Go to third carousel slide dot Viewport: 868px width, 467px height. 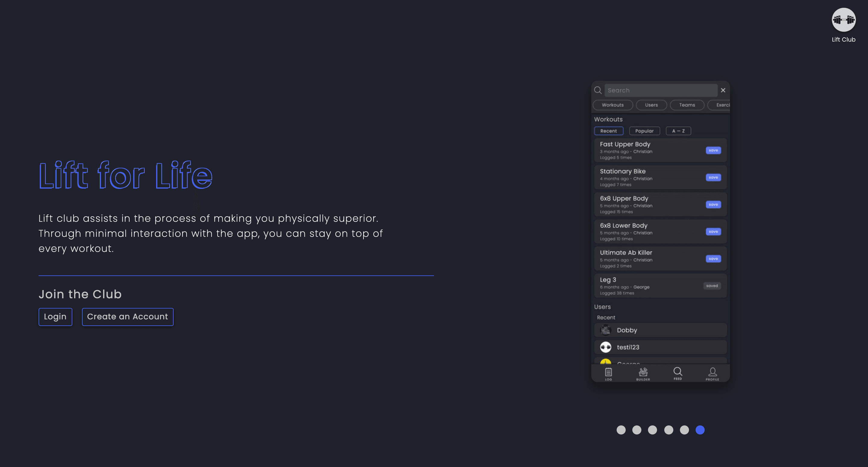click(x=653, y=430)
